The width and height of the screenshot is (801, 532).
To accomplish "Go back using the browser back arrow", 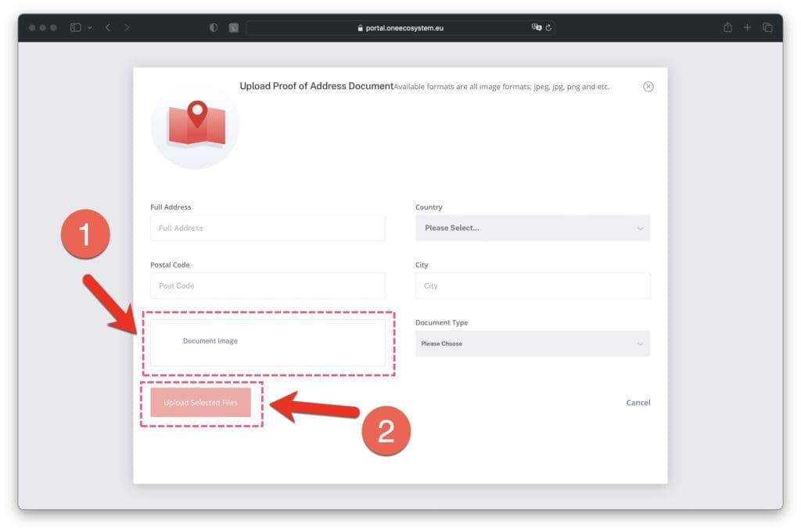I will click(x=108, y=27).
